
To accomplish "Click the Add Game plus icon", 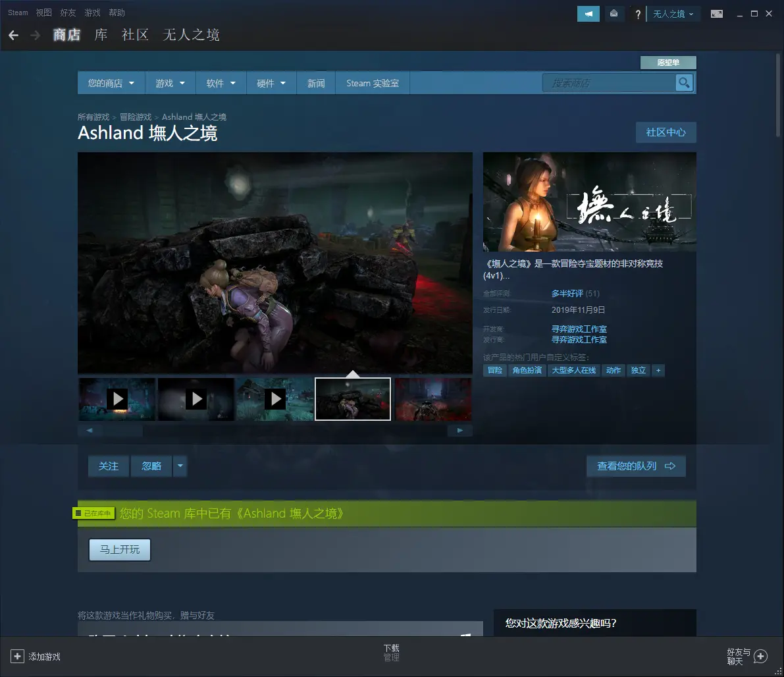I will (17, 657).
